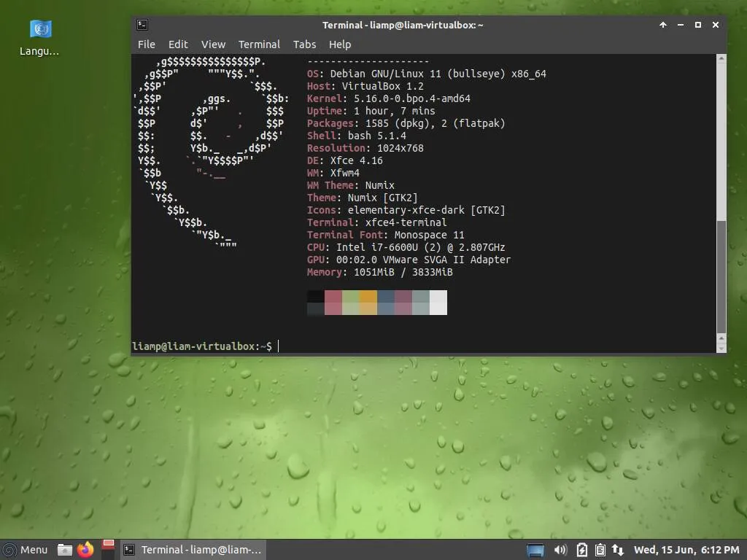Viewport: 747px width, 560px height.
Task: Open the Edit menu
Action: click(178, 44)
